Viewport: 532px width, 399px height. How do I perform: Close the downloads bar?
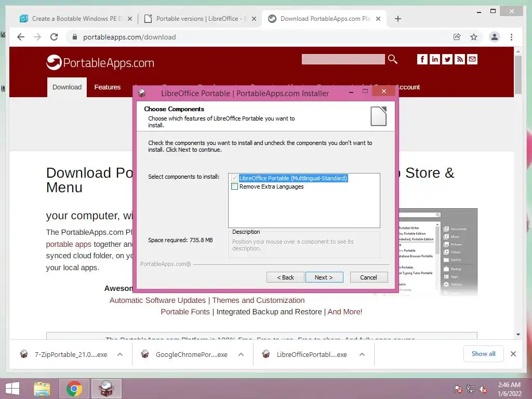click(x=513, y=354)
